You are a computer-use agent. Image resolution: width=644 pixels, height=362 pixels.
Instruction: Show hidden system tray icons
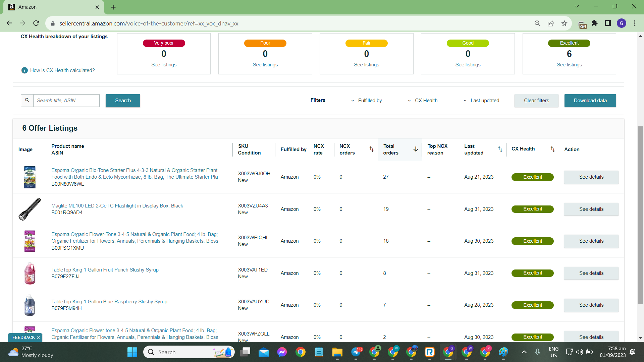click(524, 352)
